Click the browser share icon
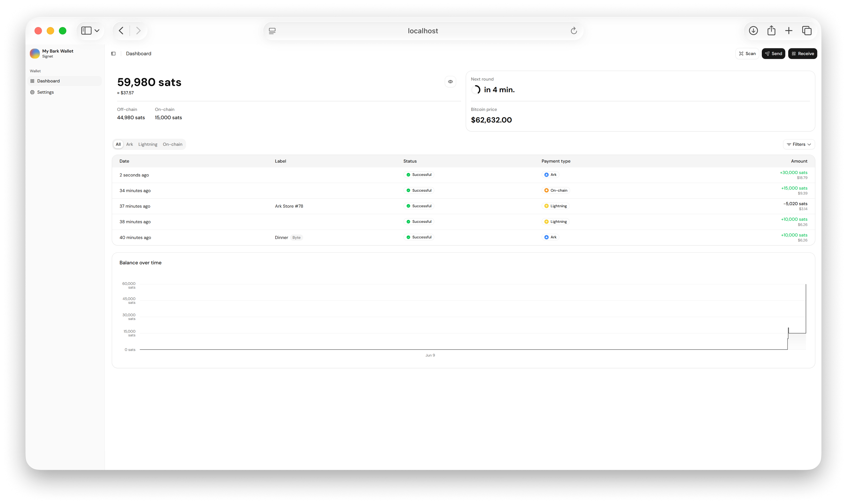The width and height of the screenshot is (847, 504). tap(771, 31)
